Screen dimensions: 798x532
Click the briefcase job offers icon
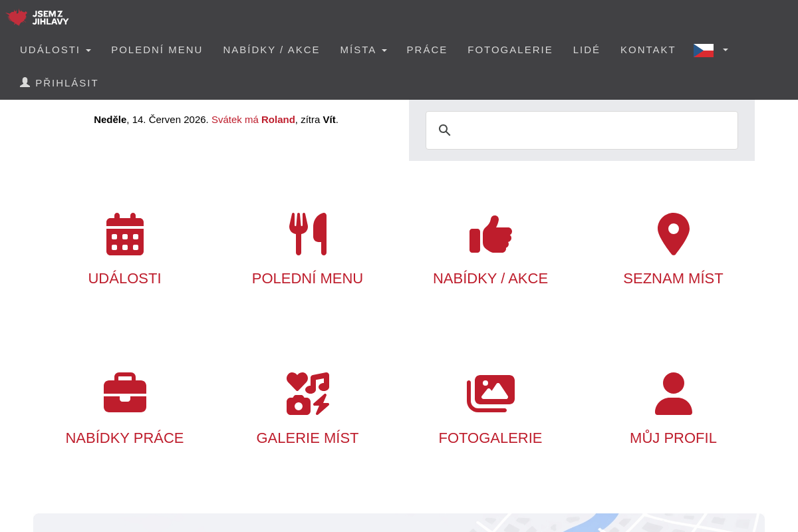pos(125,393)
